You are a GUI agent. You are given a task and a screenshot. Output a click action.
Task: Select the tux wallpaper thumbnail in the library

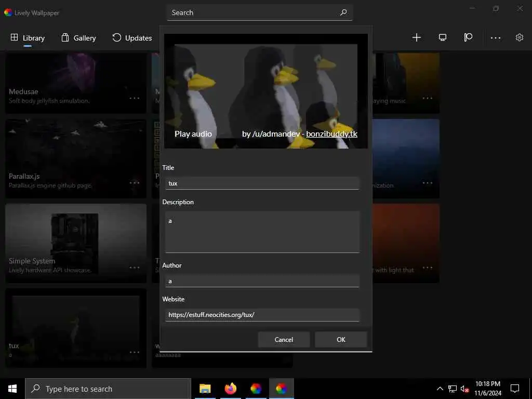(76, 328)
